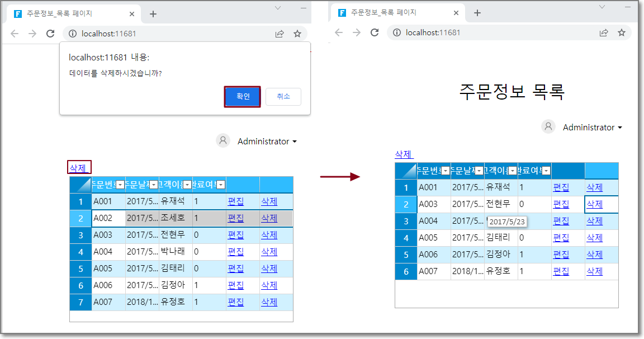The height and width of the screenshot is (339, 644).
Task: View site information icon in left address bar
Action: 73,34
